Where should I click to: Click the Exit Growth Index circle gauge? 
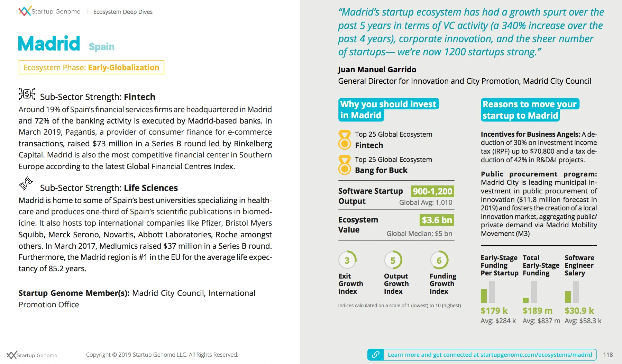pyautogui.click(x=347, y=260)
